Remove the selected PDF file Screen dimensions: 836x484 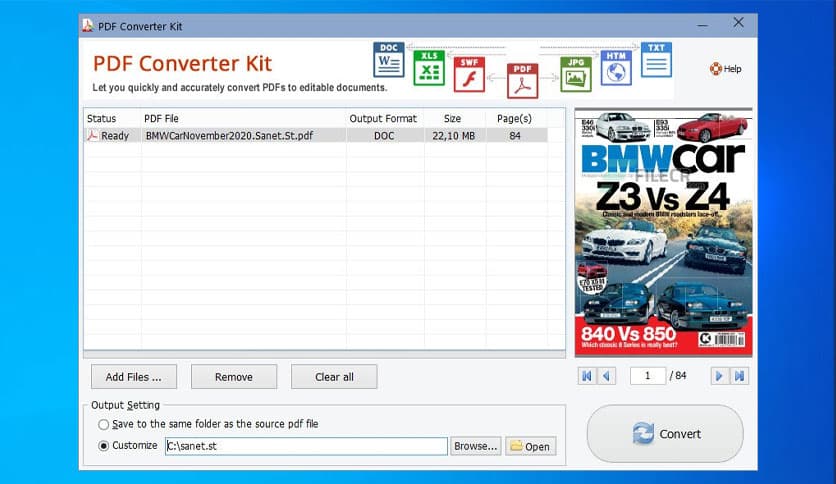234,377
